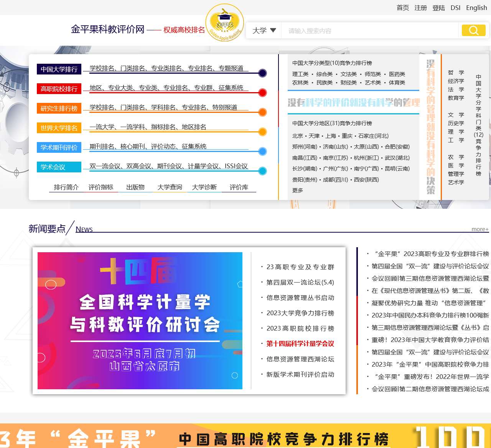Select the 学术会议 category label
This screenshot has width=491, height=448.
coord(59,167)
